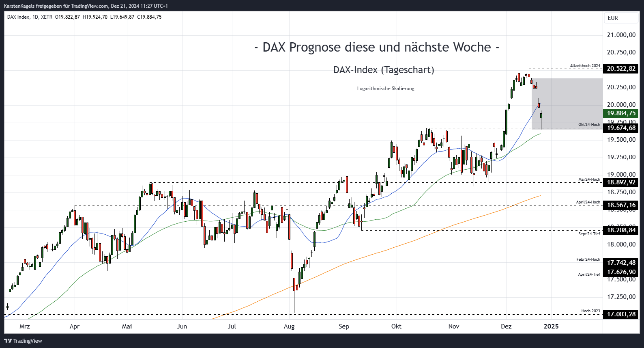
Task: Click the 18.208,84 price label
Action: click(x=621, y=230)
